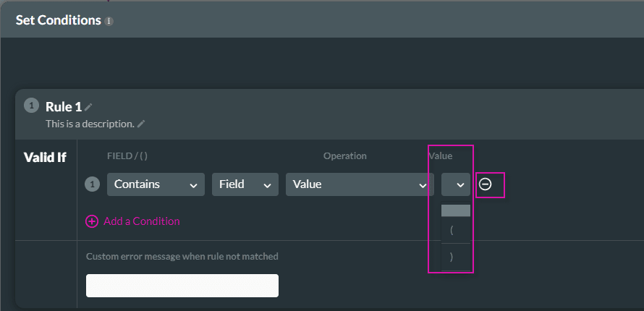Click the small parenthesis dropdown arrow

456,184
